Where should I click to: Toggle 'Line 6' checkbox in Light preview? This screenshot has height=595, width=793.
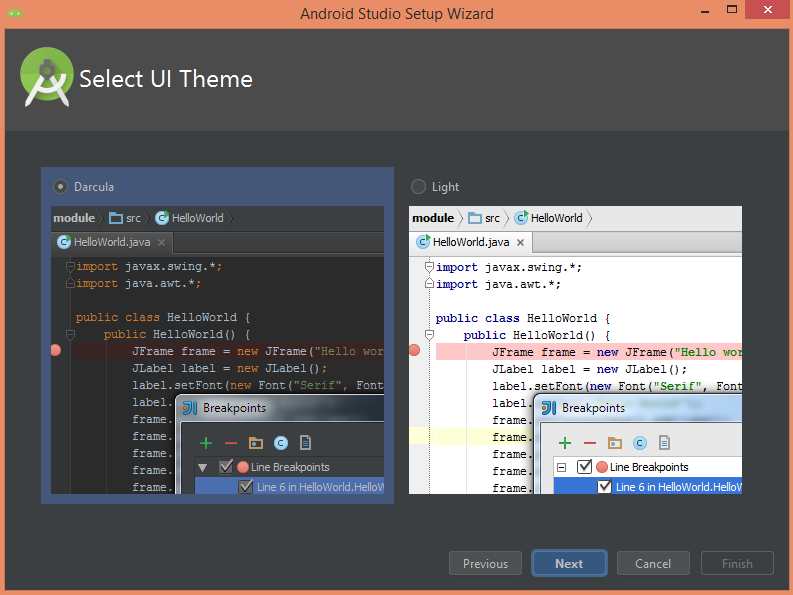pyautogui.click(x=604, y=487)
